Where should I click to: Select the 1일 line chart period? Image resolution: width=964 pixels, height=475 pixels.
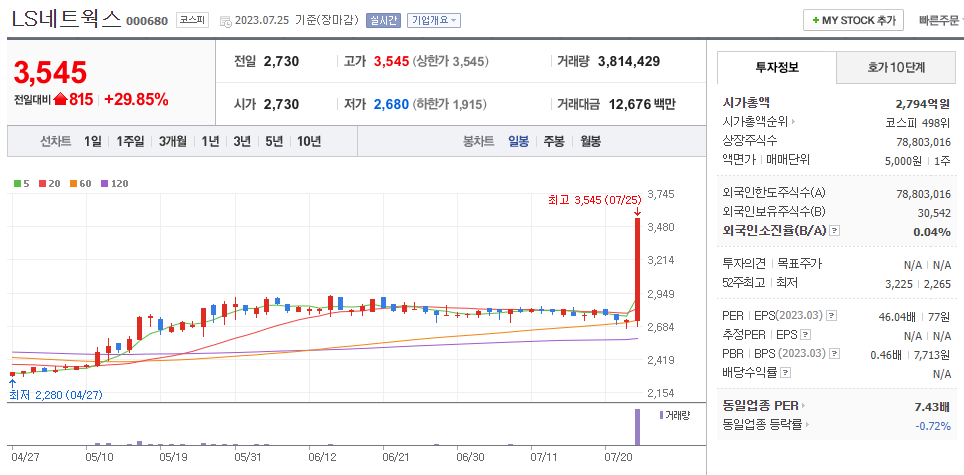93,141
